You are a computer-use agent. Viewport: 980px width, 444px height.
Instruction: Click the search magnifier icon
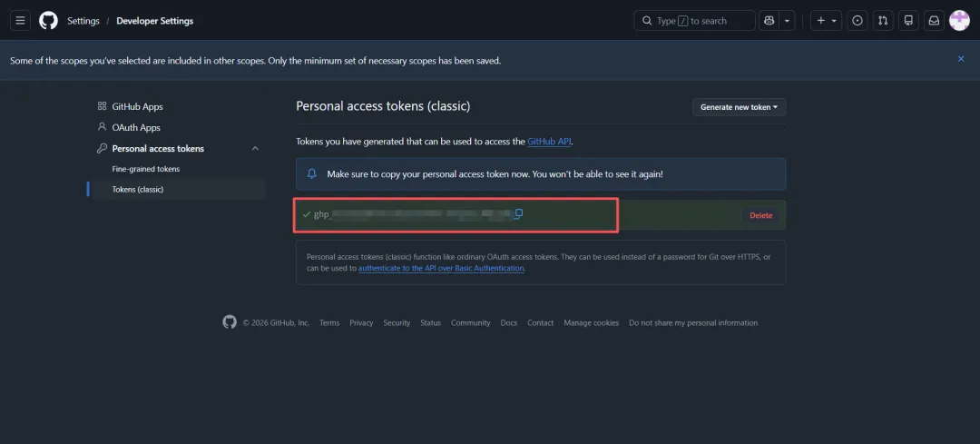[x=646, y=21]
